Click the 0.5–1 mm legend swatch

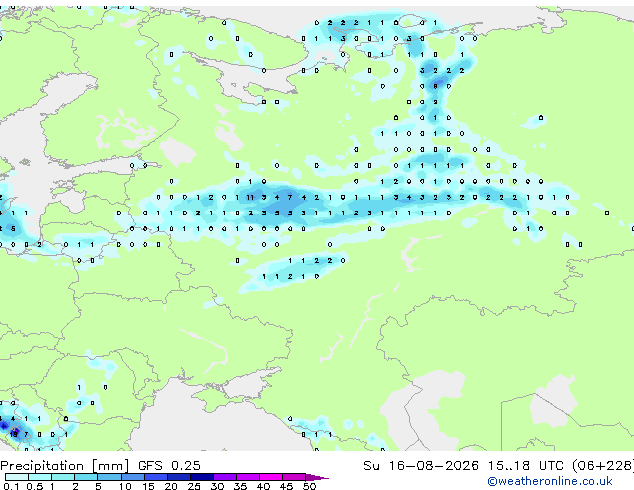coord(40,477)
